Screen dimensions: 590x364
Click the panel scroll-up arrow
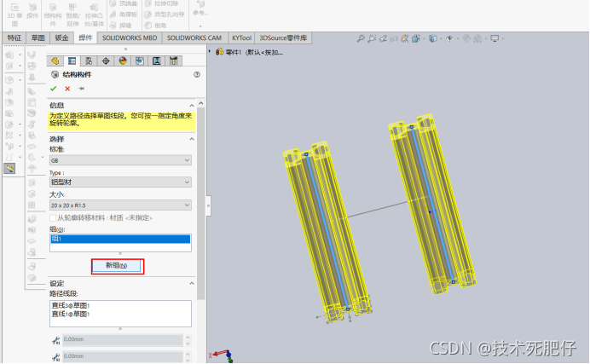click(201, 103)
